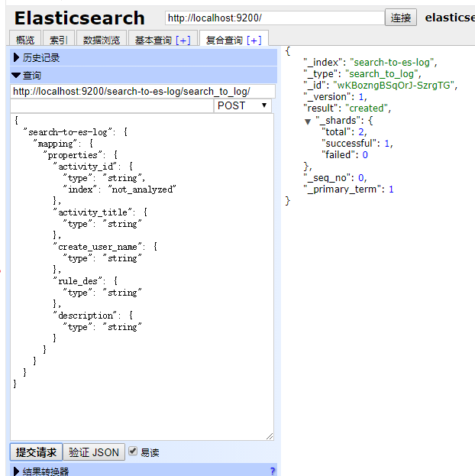Viewport: 475px width, 476px height.
Task: Click the 连接 connect button
Action: (x=401, y=18)
